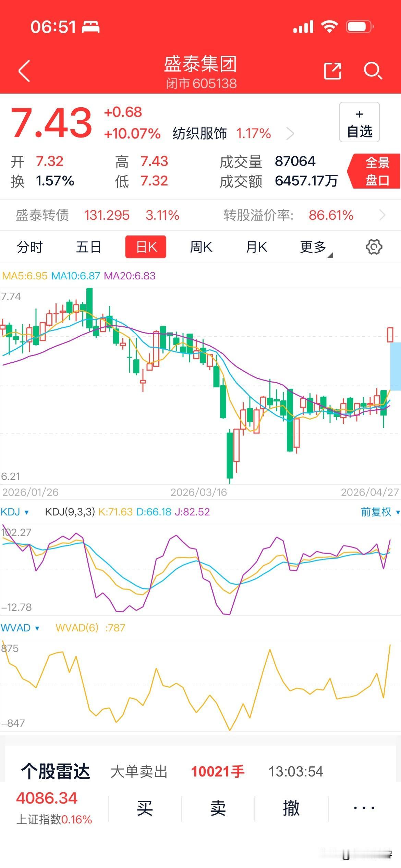The width and height of the screenshot is (401, 868).
Task: Tap the 7.43 current price
Action: tap(51, 122)
